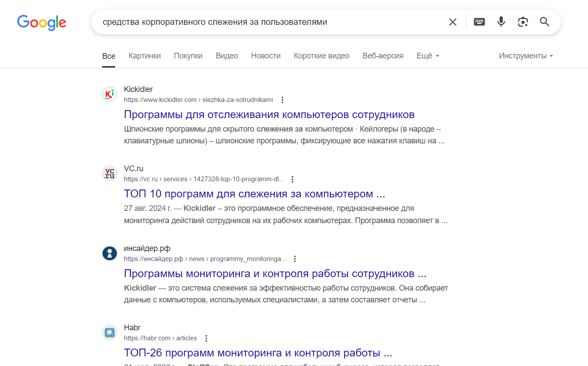The height and width of the screenshot is (366, 588).
Task: Focus the Google search input field
Action: [270, 22]
